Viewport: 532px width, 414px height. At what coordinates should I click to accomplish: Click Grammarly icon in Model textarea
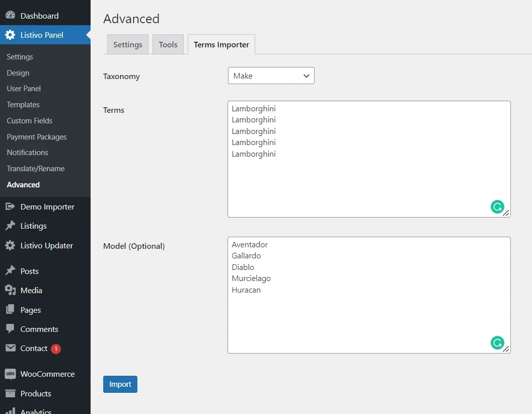pos(497,342)
